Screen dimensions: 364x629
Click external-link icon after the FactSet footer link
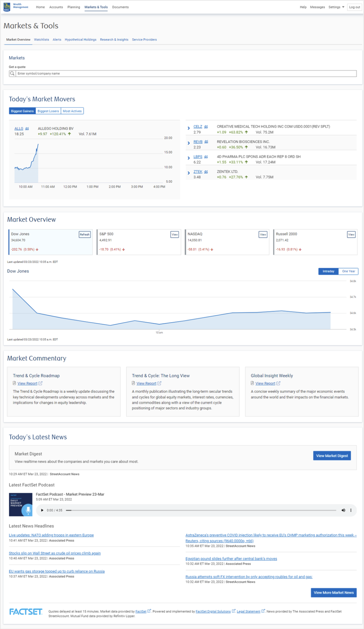[149, 611]
